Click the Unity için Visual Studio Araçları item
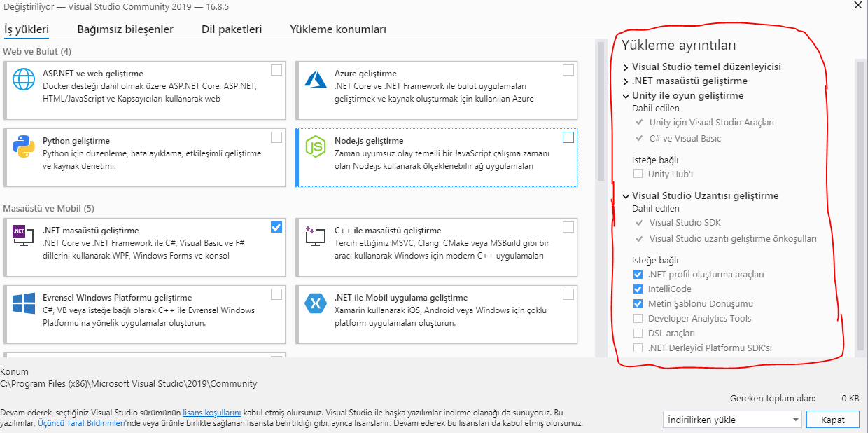Image resolution: width=868 pixels, height=433 pixels. (712, 123)
